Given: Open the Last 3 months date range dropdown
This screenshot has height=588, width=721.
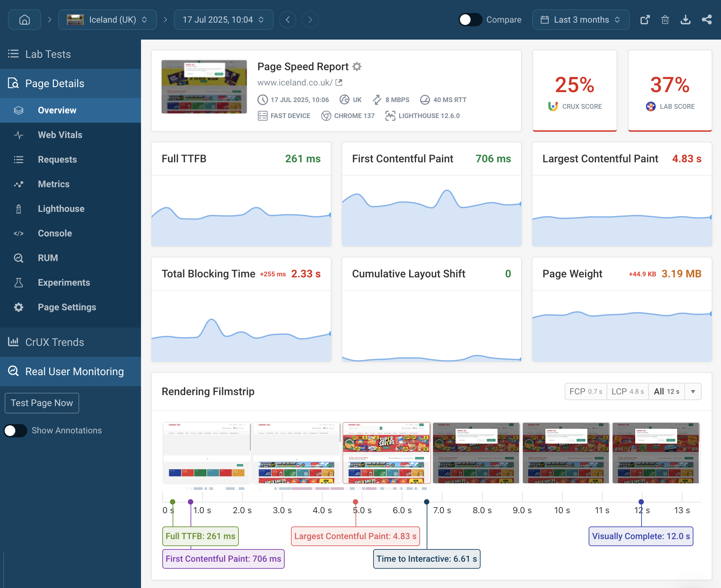Looking at the screenshot, I should pyautogui.click(x=581, y=20).
